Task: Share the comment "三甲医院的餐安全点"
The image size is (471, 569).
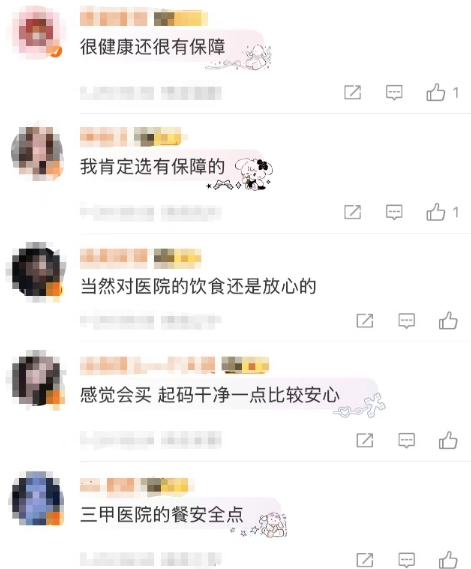Action: [x=365, y=560]
